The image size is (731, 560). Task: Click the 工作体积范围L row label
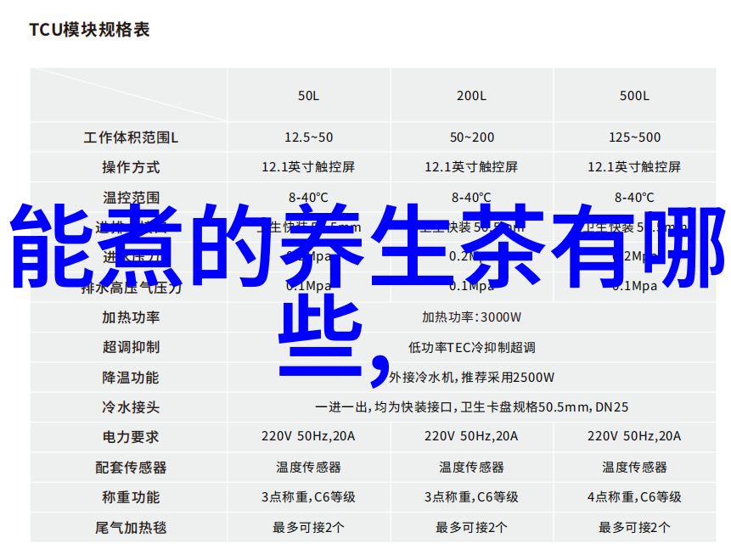tap(130, 137)
